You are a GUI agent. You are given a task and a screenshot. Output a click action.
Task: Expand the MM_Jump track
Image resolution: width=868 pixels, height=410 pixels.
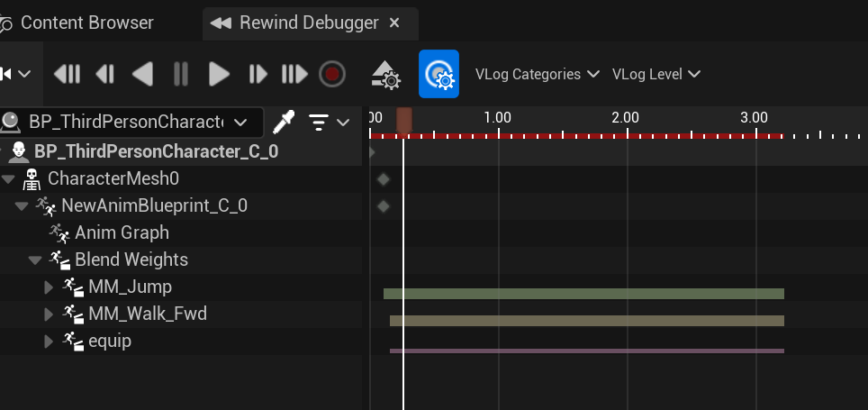[x=50, y=287]
